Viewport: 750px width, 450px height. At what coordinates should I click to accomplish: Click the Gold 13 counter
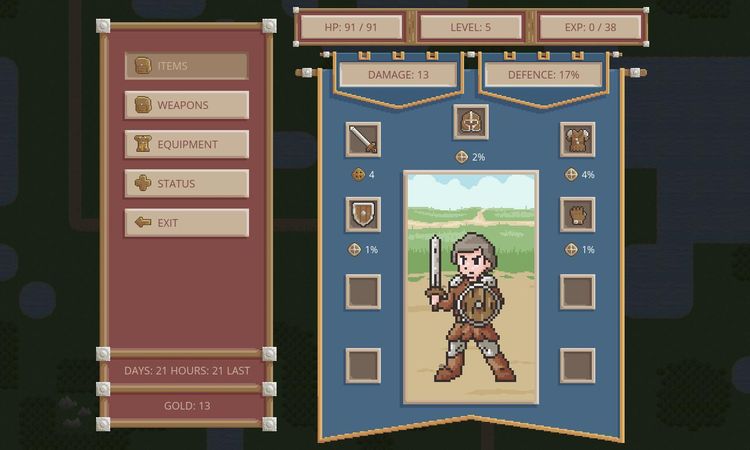tap(187, 406)
